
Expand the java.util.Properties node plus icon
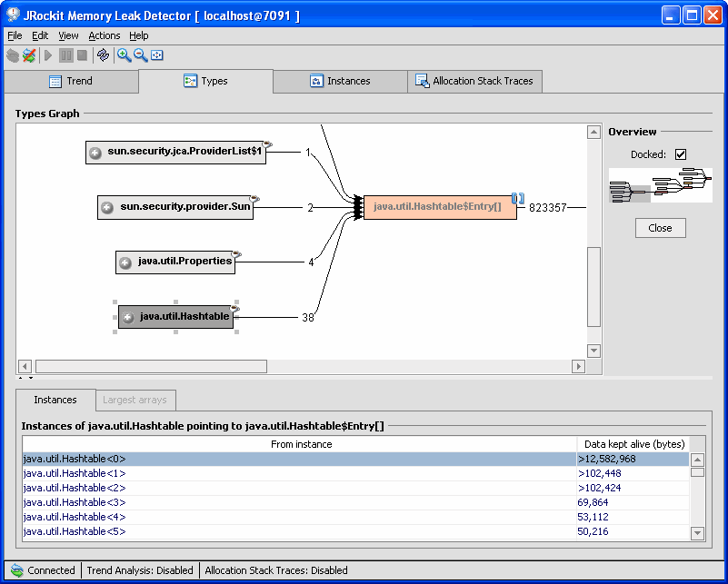click(125, 263)
